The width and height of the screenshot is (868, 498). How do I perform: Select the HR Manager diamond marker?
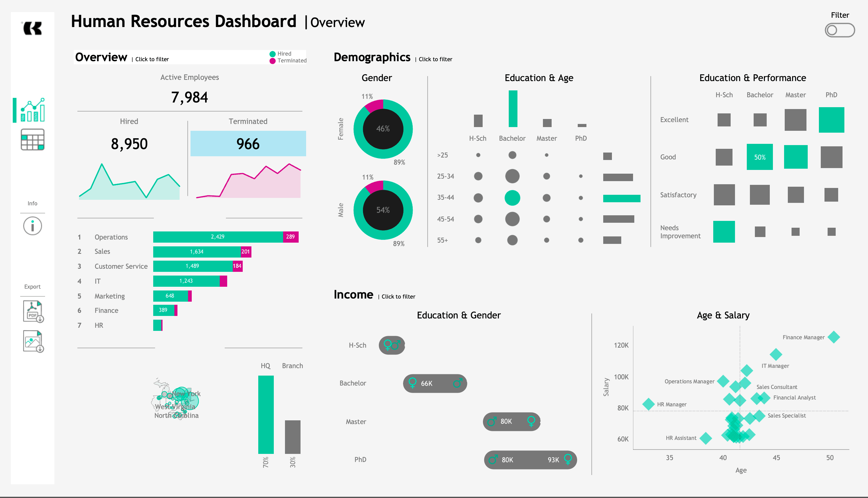648,404
